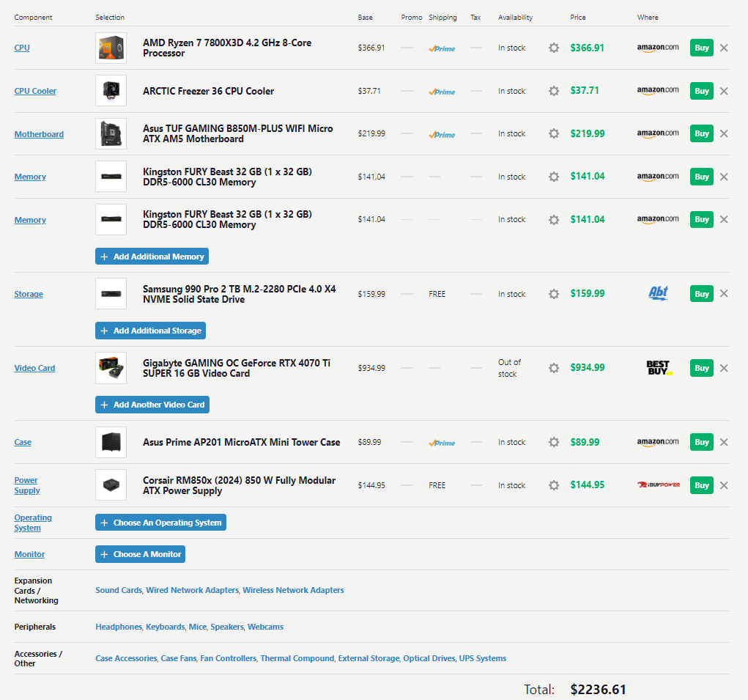
Task: Click Buy for the Asus Prime AP201 case
Action: (x=701, y=442)
